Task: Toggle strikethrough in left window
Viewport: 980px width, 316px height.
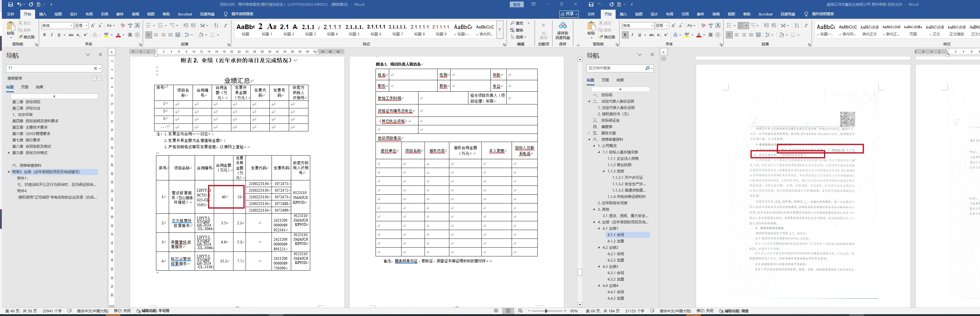Action: [71, 35]
